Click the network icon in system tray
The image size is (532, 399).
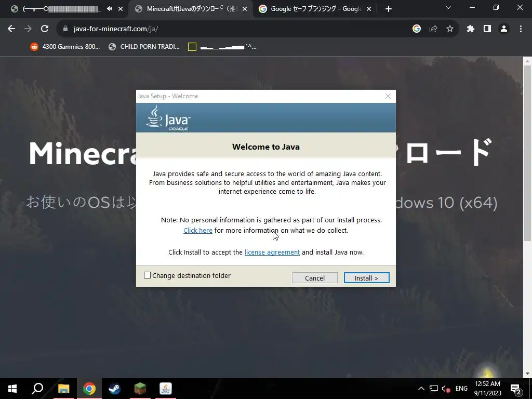tap(434, 389)
